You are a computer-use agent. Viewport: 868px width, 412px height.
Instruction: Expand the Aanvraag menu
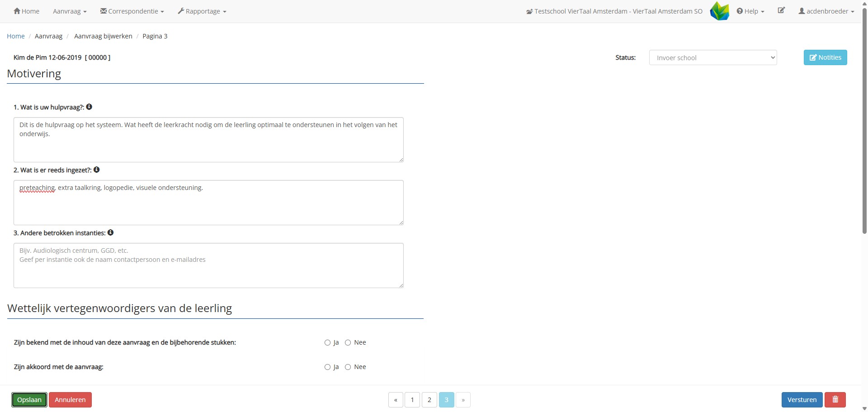[x=70, y=11]
